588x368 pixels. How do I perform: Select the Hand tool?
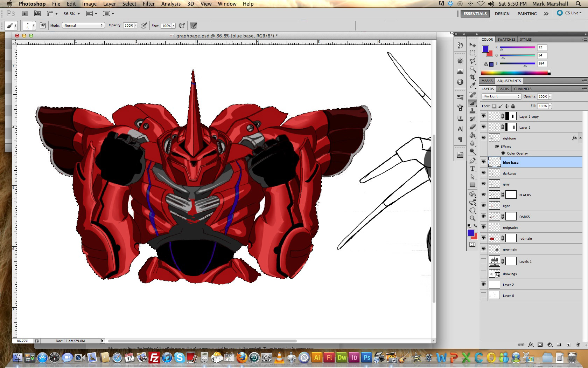point(472,210)
